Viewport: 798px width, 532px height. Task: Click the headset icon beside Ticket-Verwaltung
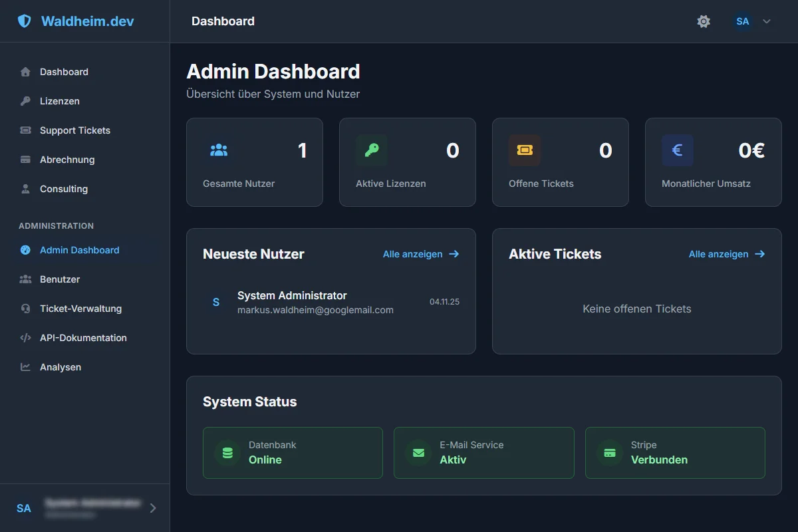[x=25, y=309]
